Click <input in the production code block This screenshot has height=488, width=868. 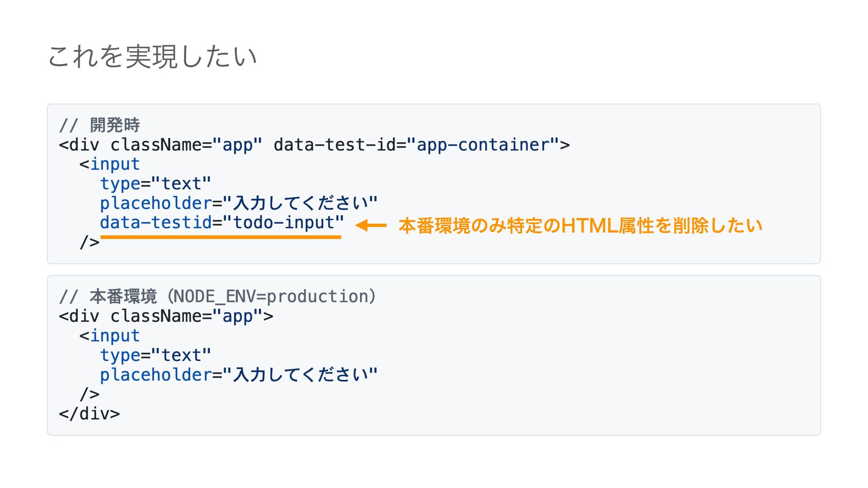click(x=109, y=336)
